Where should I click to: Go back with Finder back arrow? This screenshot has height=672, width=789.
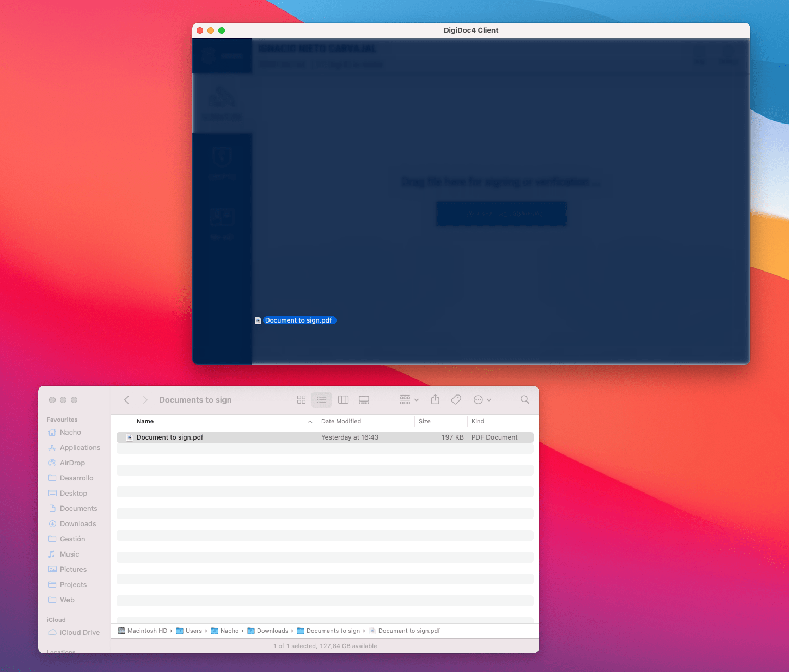[x=127, y=400]
